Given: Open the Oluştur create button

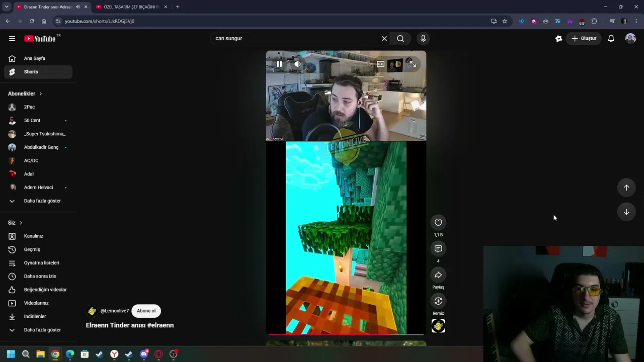Looking at the screenshot, I should point(584,39).
